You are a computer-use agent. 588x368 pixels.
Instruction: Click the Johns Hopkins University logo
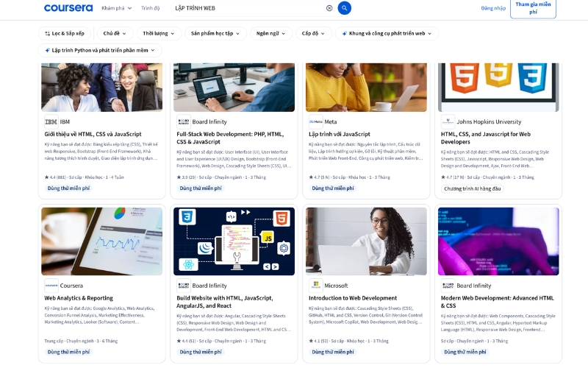[448, 121]
